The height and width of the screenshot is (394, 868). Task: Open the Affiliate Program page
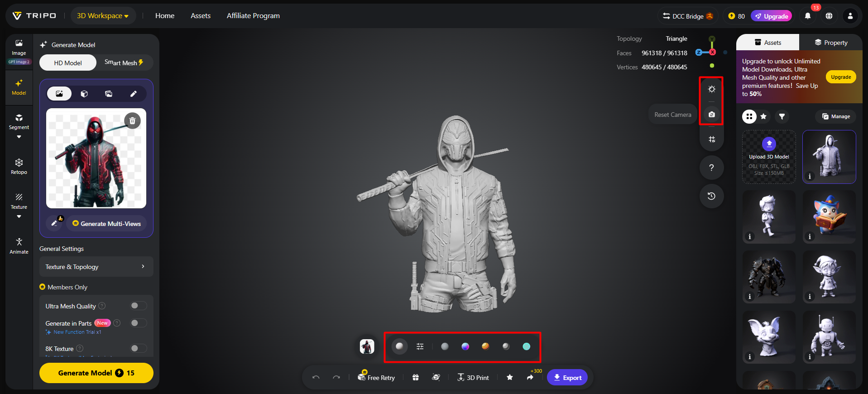[253, 16]
